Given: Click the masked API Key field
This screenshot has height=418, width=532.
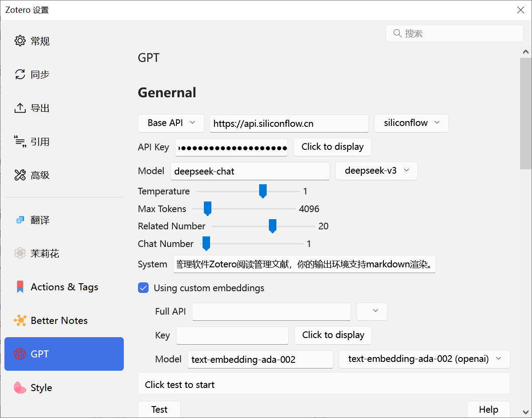Looking at the screenshot, I should coord(231,147).
